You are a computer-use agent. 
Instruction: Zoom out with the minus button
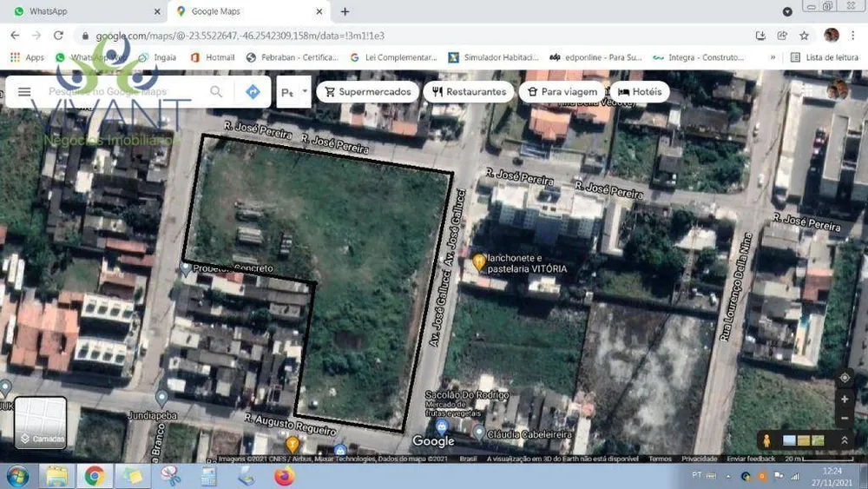pyautogui.click(x=845, y=418)
